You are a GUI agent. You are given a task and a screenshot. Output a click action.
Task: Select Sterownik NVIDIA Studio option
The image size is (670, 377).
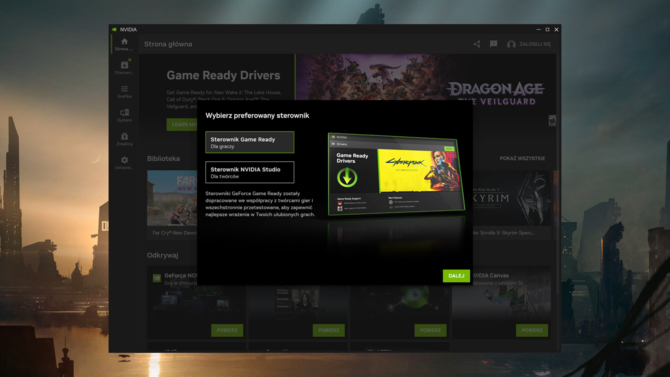coord(250,172)
